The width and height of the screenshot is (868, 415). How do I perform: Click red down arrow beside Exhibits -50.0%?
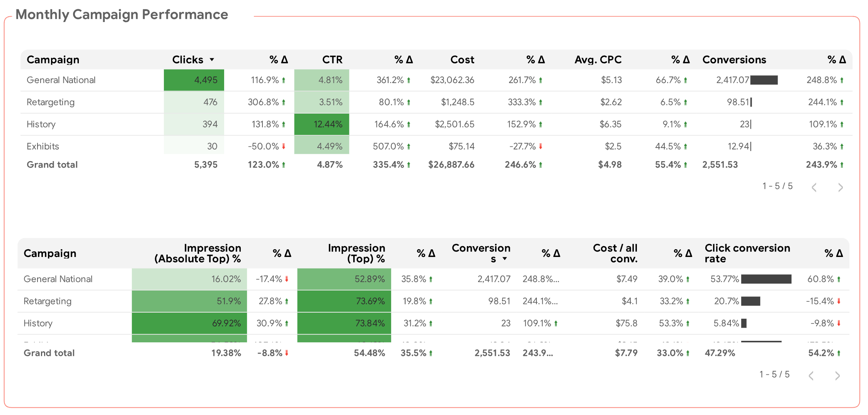point(284,146)
